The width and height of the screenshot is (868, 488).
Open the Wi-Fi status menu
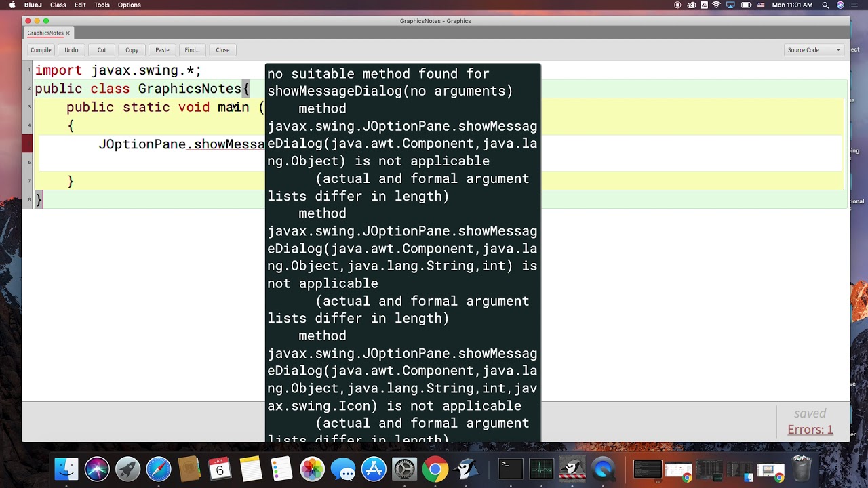716,5
